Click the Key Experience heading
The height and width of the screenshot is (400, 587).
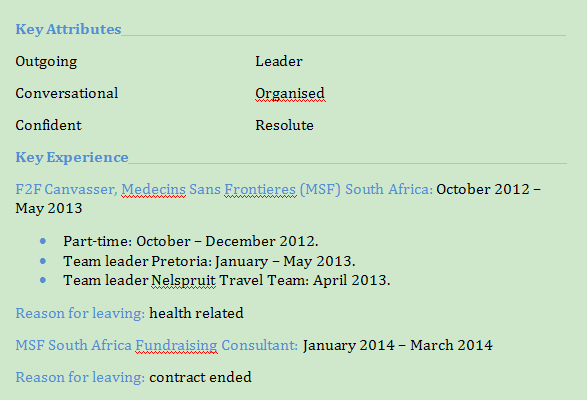(72, 157)
